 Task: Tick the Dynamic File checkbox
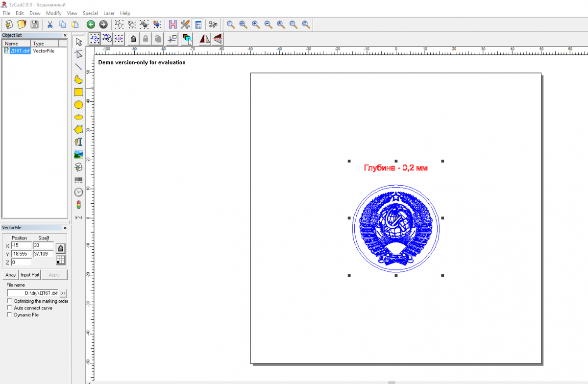tap(9, 315)
